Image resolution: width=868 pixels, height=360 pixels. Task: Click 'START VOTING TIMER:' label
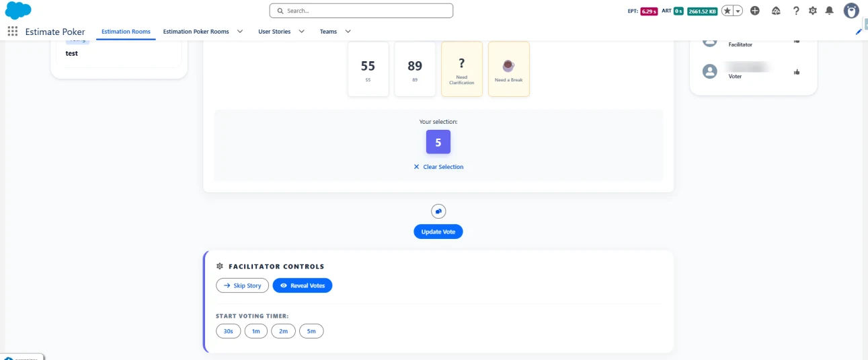(x=252, y=316)
